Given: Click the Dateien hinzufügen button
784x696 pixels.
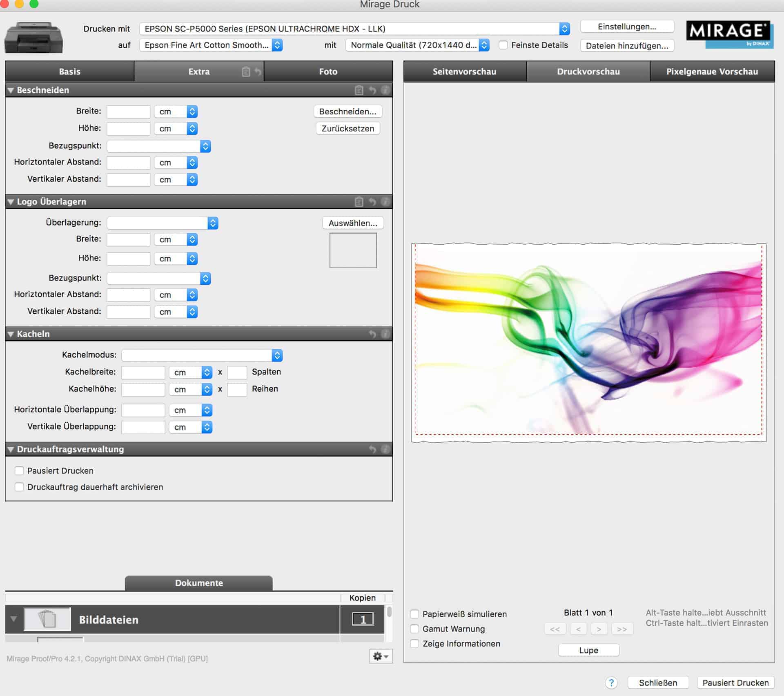Looking at the screenshot, I should pyautogui.click(x=626, y=46).
